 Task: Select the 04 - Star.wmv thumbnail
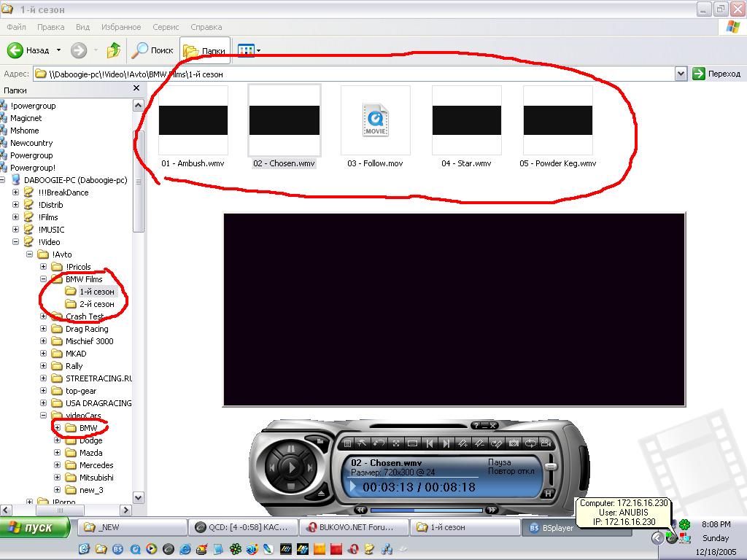click(x=467, y=120)
